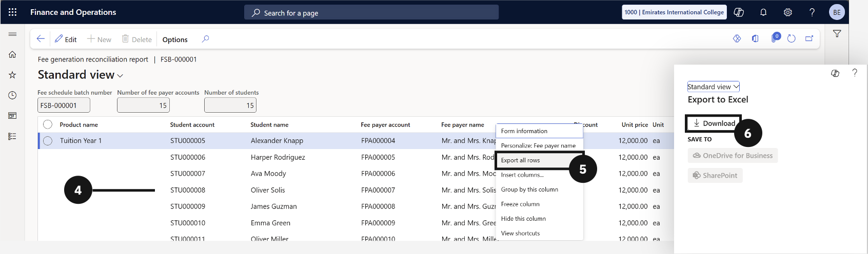The image size is (868, 254).
Task: Open Recent clock icon in sidebar
Action: coord(12,95)
